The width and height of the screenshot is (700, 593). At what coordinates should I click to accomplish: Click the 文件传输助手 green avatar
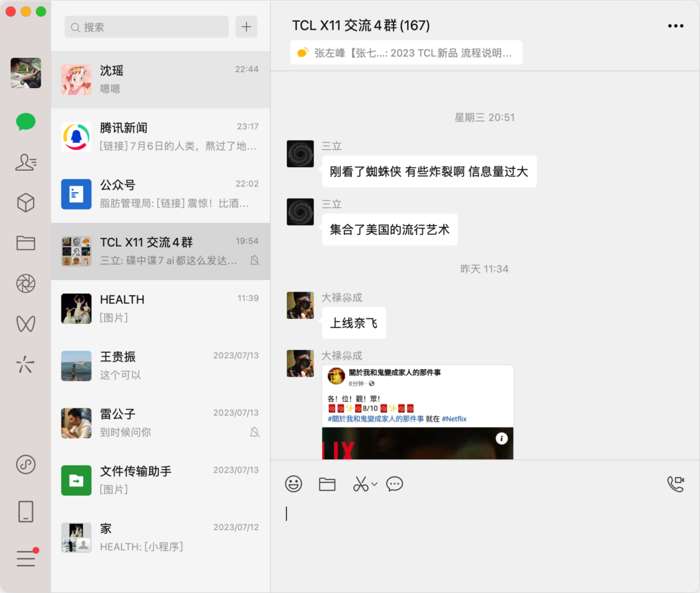click(x=77, y=480)
